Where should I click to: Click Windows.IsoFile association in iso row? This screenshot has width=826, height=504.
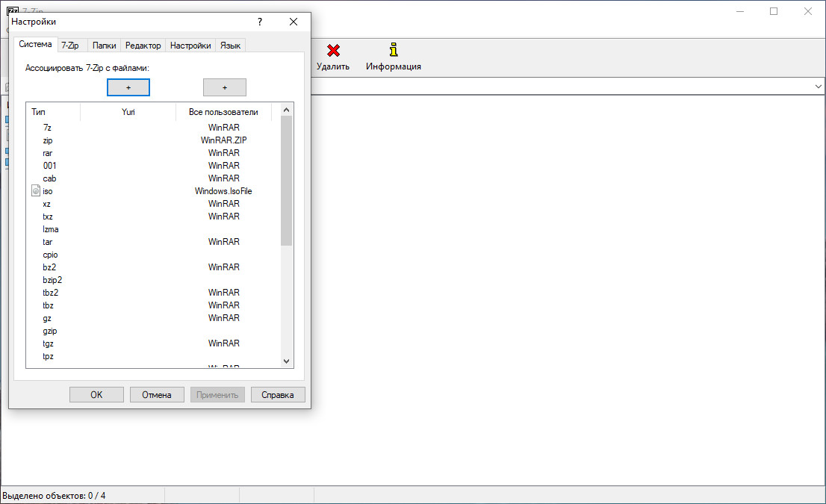click(223, 190)
